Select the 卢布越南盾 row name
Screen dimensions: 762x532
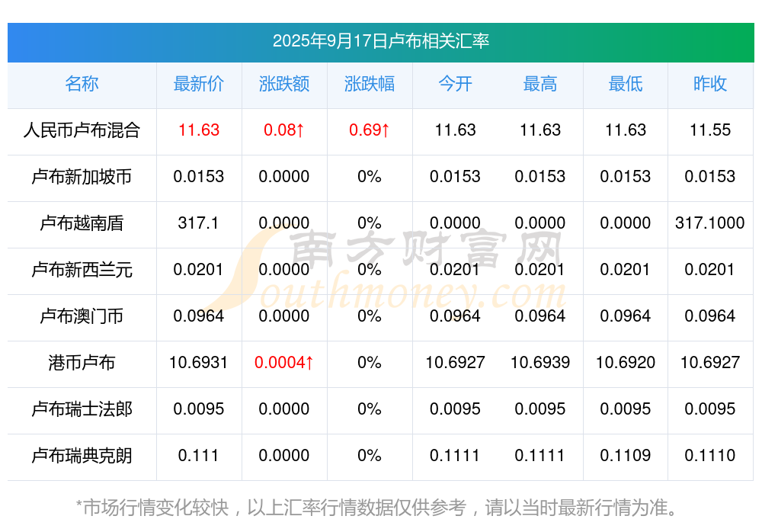[82, 223]
